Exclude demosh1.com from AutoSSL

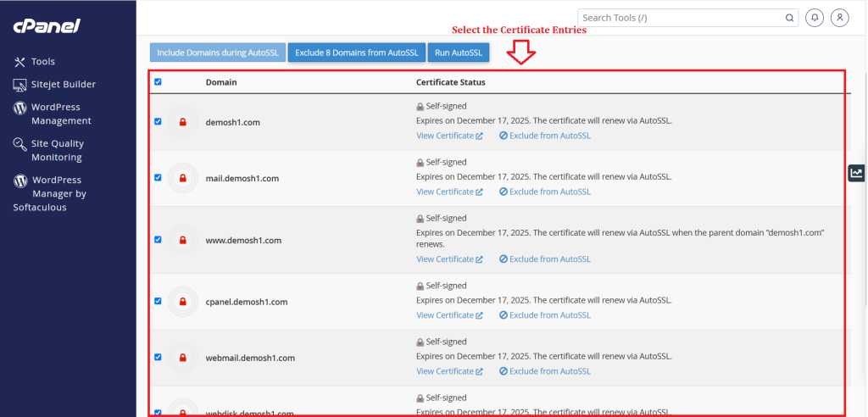pos(545,136)
